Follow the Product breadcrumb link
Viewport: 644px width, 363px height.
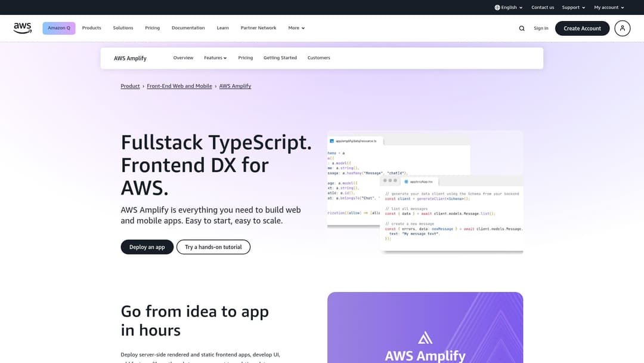tap(130, 86)
